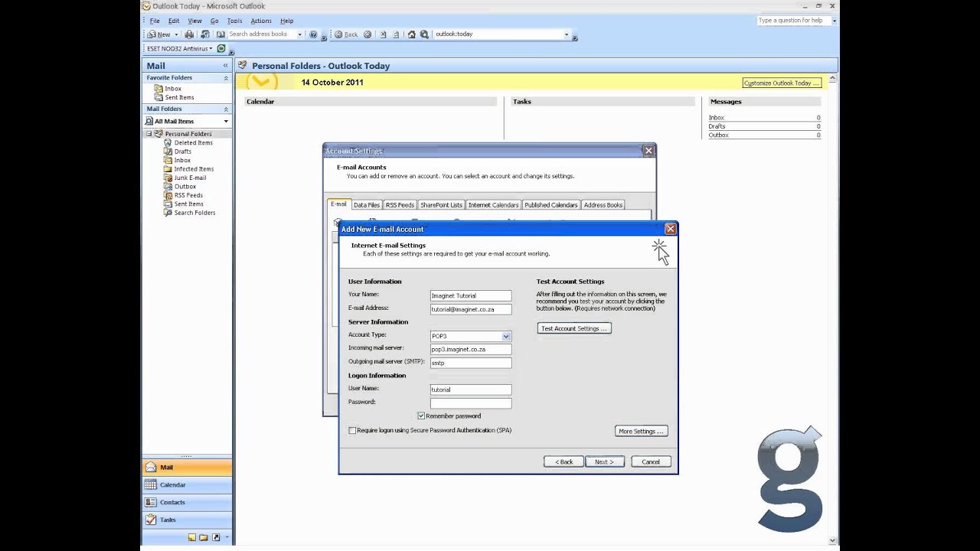Click the Next button
The image size is (980, 551).
(604, 461)
